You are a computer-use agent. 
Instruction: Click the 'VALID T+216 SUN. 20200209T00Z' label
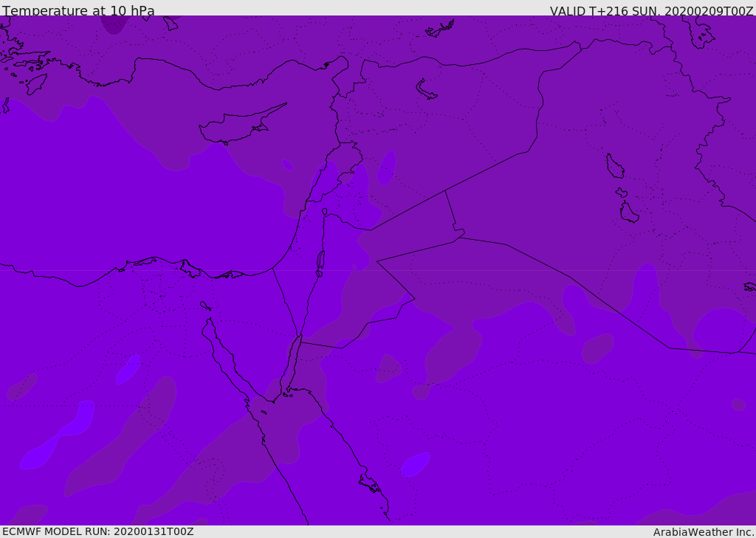click(x=651, y=10)
